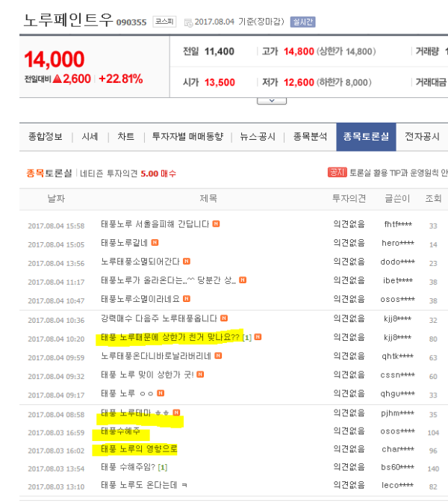Screen dimensions: 448x503
Task: Click new-post N icon on 태풍노루같네 row
Action: [x=155, y=242]
